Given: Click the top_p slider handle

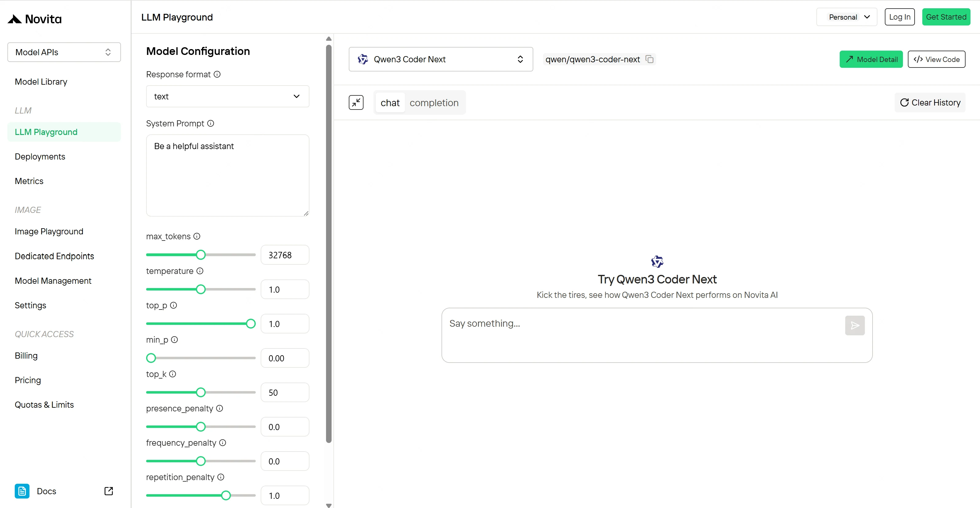Looking at the screenshot, I should point(251,324).
